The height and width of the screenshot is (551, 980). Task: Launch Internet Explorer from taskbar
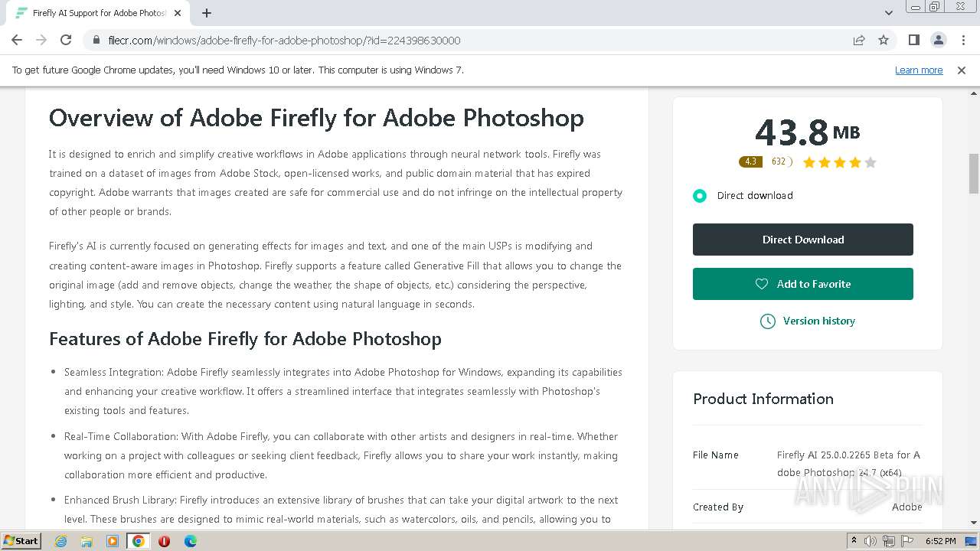tap(61, 541)
